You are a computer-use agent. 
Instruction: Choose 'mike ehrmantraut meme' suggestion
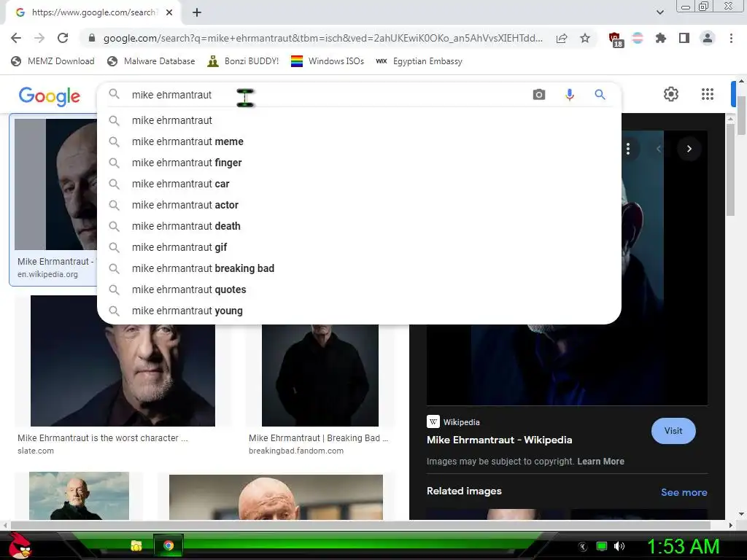(x=359, y=141)
